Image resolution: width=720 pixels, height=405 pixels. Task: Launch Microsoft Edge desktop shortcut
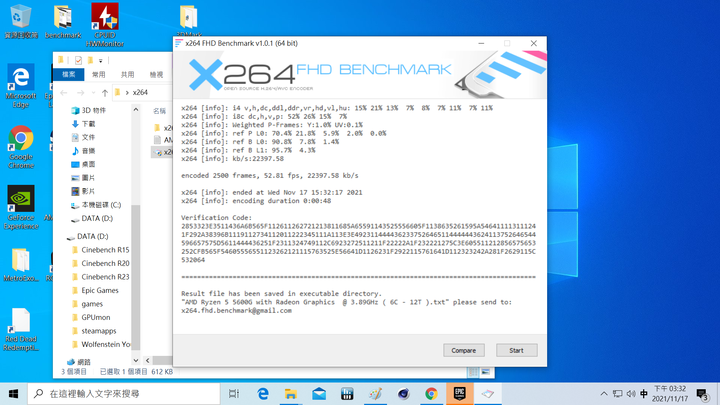point(21,86)
